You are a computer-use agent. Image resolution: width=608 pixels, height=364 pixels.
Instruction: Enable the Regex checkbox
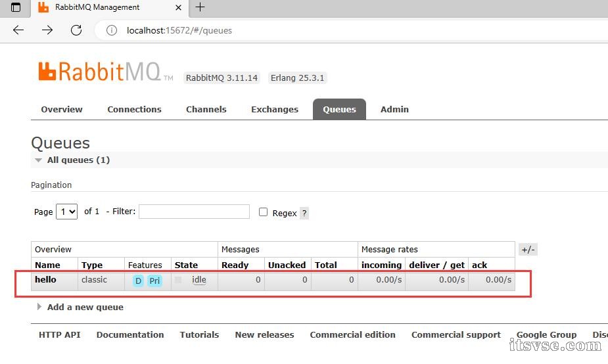264,212
